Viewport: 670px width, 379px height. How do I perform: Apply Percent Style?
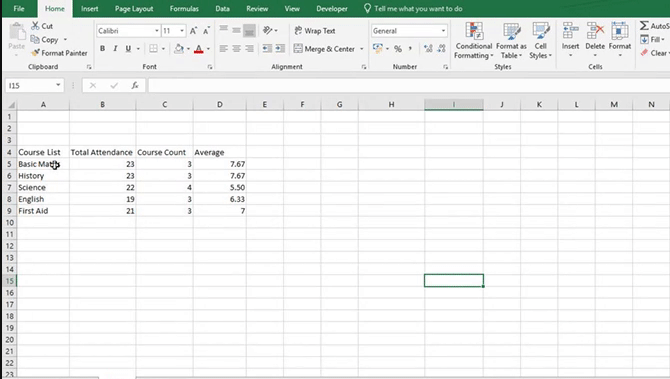(398, 49)
